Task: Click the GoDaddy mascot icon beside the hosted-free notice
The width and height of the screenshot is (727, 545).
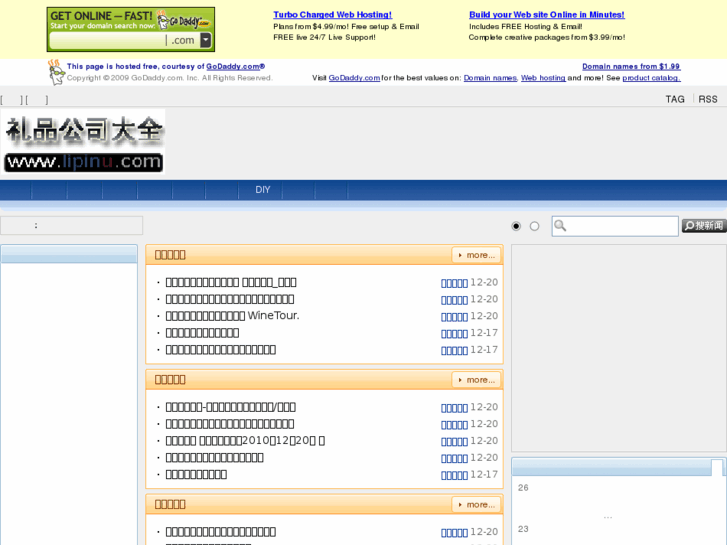Action: point(56,72)
